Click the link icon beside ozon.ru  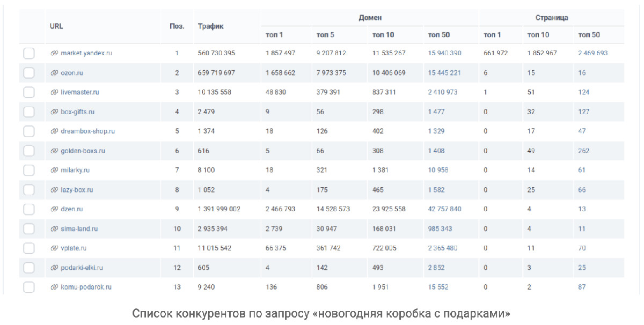coord(54,73)
